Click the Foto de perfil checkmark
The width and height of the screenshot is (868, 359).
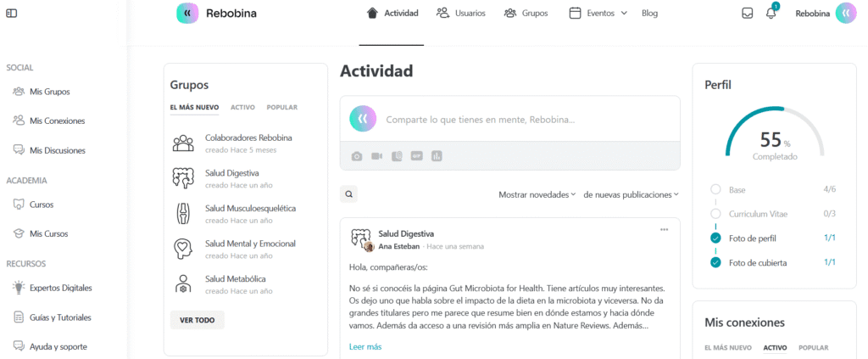(715, 238)
